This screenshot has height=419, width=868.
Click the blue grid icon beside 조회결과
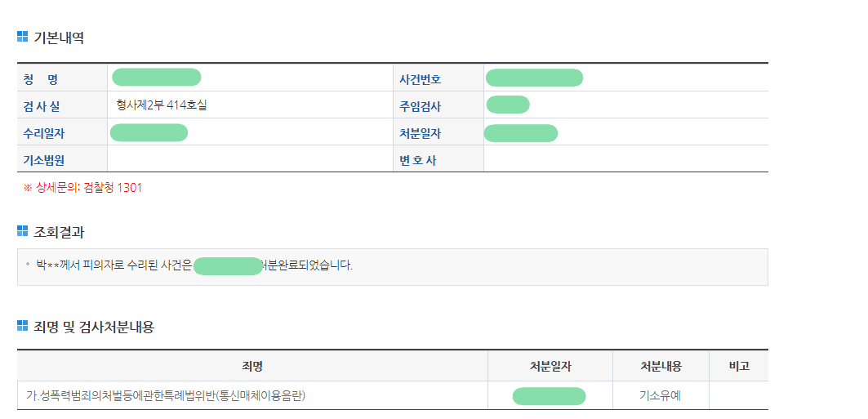(22, 231)
